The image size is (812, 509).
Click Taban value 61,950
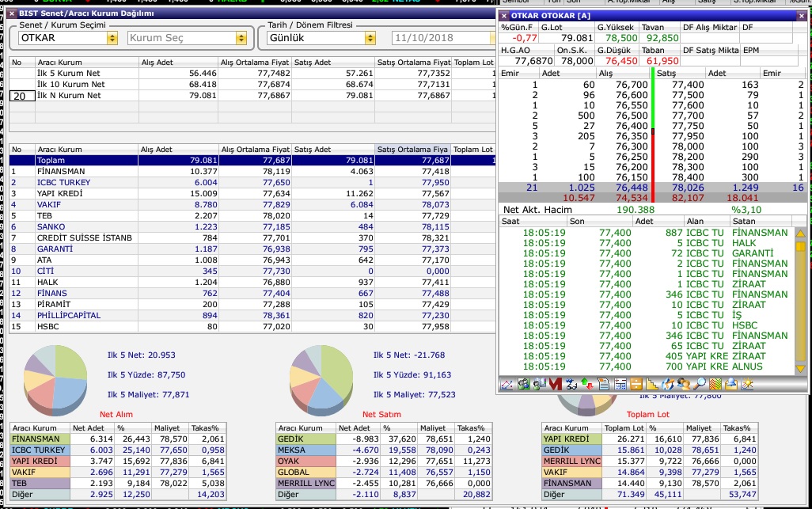[x=662, y=61]
